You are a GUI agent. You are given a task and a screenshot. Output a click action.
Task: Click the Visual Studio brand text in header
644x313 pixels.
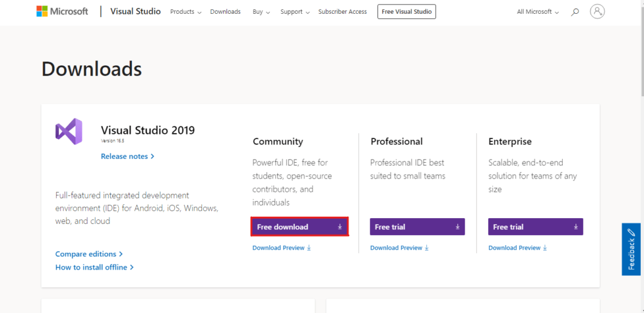tap(135, 11)
